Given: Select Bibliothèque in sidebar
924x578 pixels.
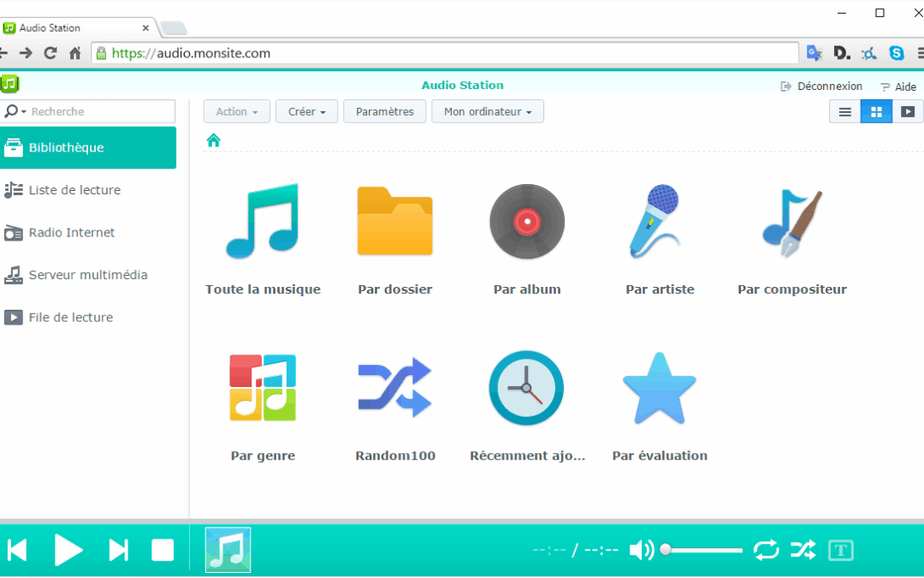Looking at the screenshot, I should 88,147.
